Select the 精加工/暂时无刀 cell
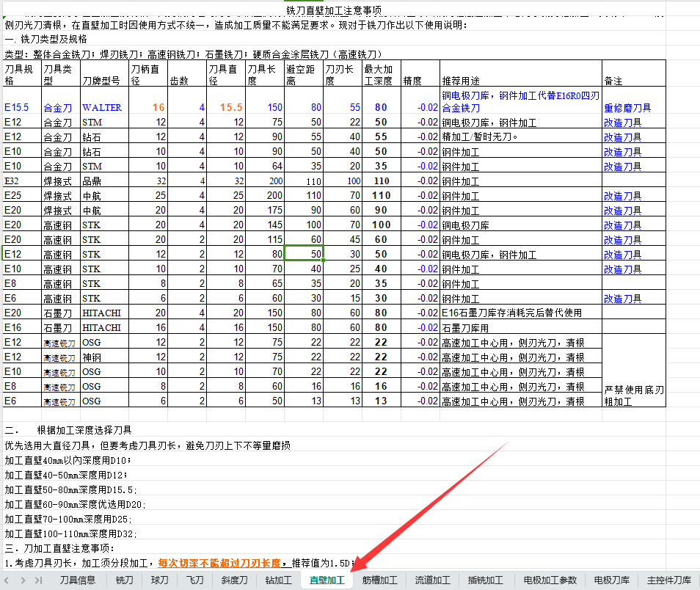This screenshot has height=590, width=700. click(520, 136)
